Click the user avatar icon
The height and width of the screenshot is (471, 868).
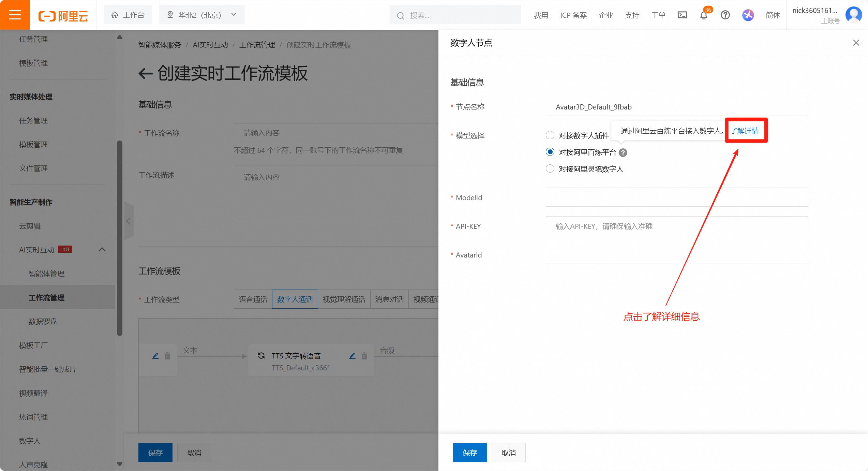tap(854, 15)
